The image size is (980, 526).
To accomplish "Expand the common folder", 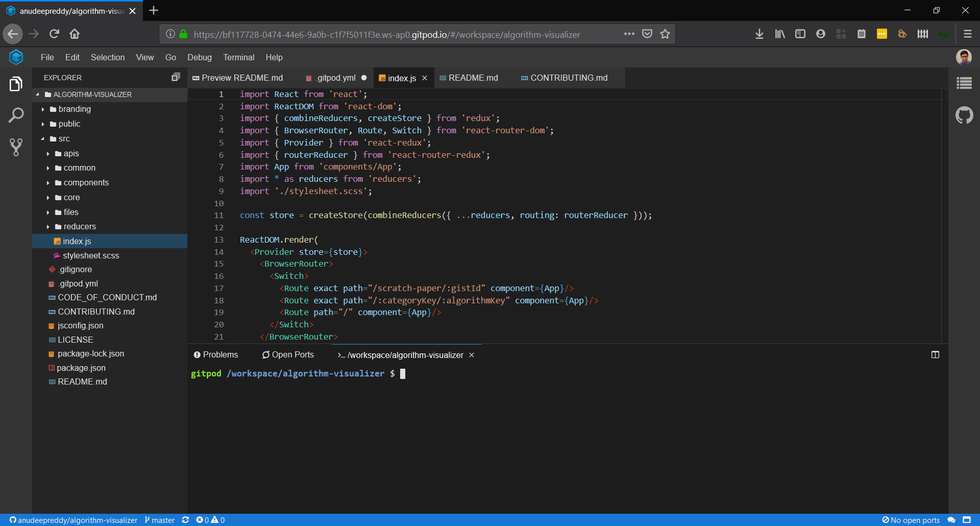I will click(x=48, y=168).
